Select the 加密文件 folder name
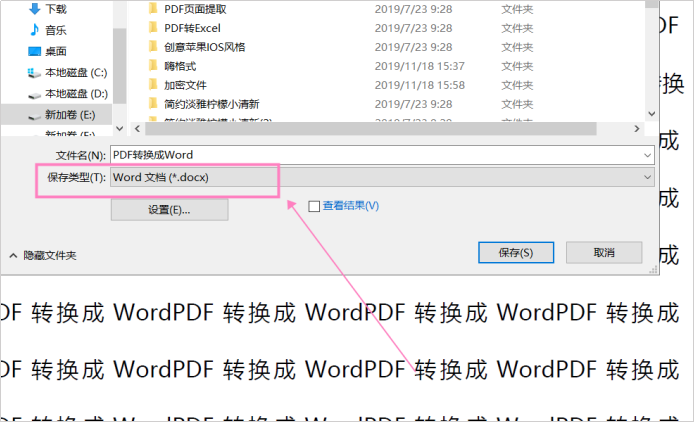The width and height of the screenshot is (695, 423). click(185, 85)
